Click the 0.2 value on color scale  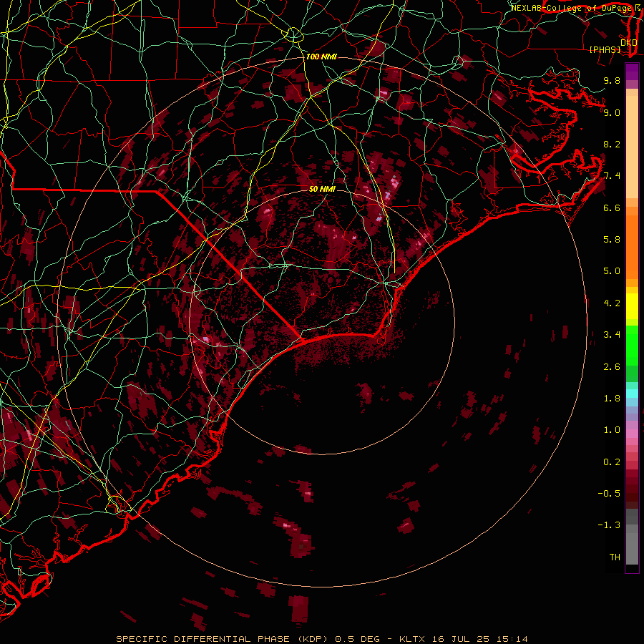(x=612, y=462)
